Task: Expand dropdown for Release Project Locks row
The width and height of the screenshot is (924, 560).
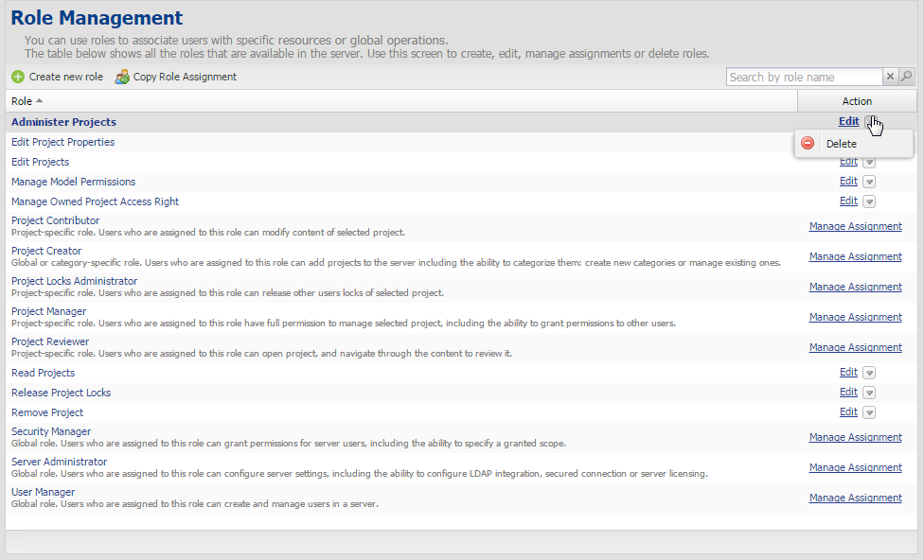Action: pyautogui.click(x=869, y=393)
